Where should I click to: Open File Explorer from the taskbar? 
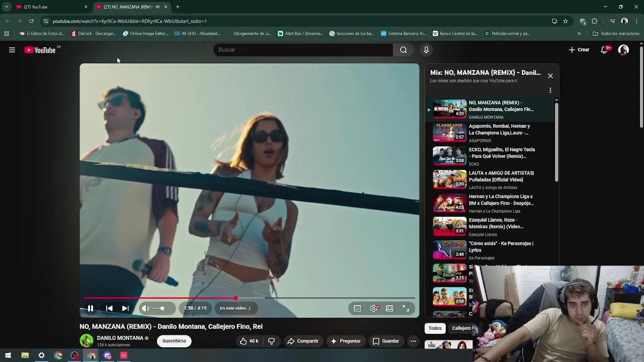pyautogui.click(x=25, y=355)
